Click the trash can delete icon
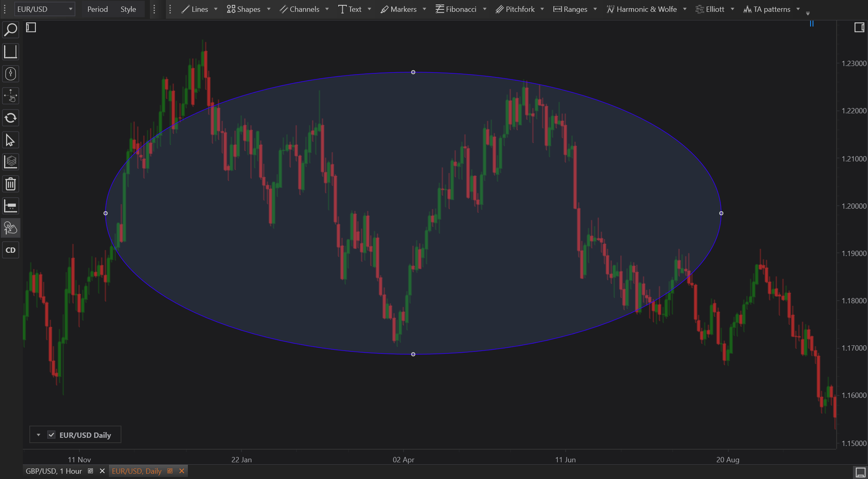Image resolution: width=868 pixels, height=479 pixels. [x=11, y=184]
